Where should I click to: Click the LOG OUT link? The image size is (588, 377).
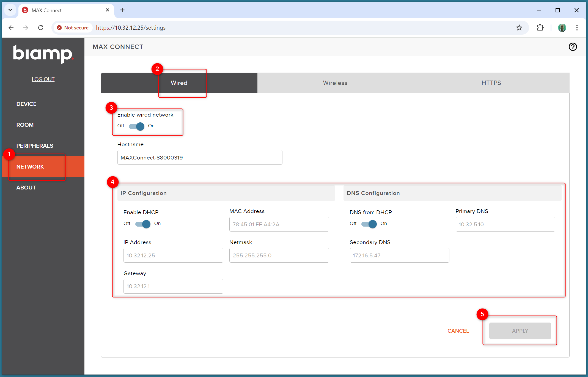(x=43, y=79)
